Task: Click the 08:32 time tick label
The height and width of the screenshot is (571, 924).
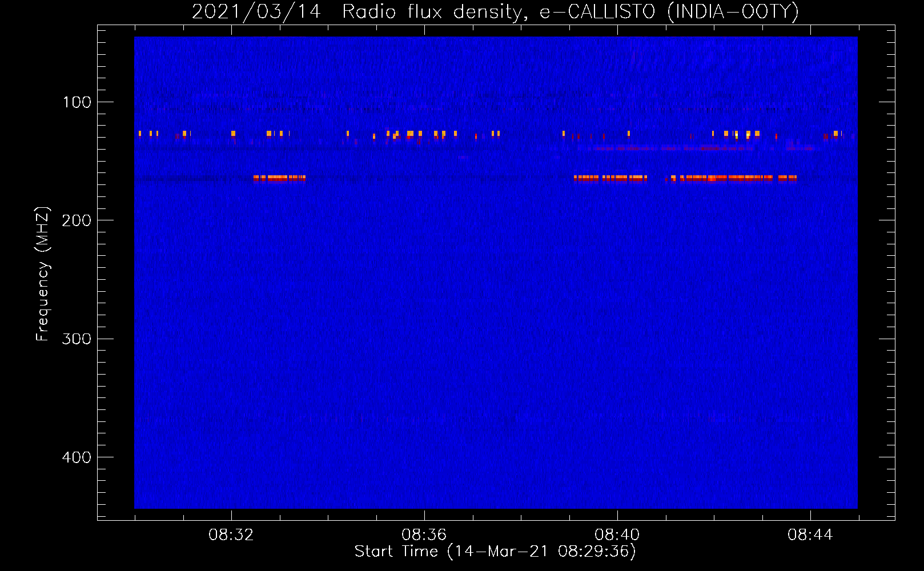Action: 231,535
